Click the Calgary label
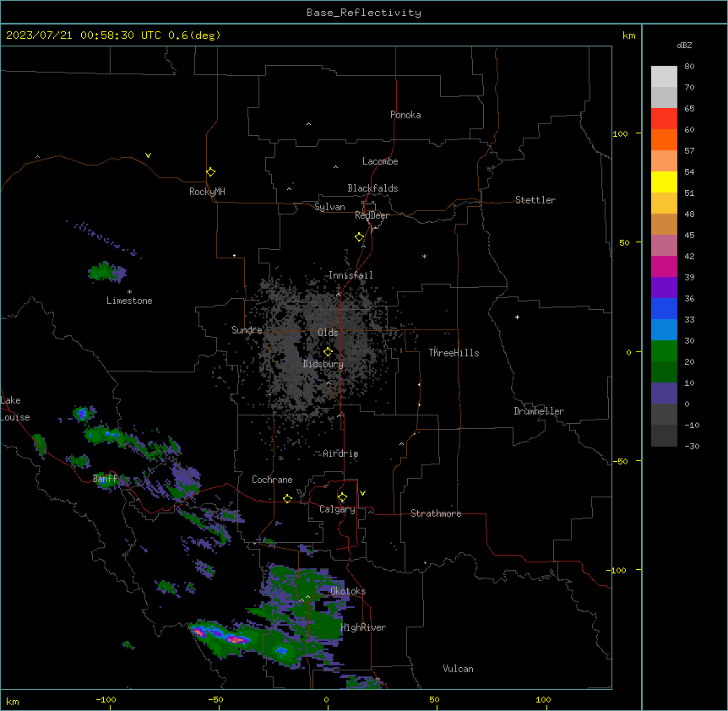The width and height of the screenshot is (728, 711). coord(337,509)
